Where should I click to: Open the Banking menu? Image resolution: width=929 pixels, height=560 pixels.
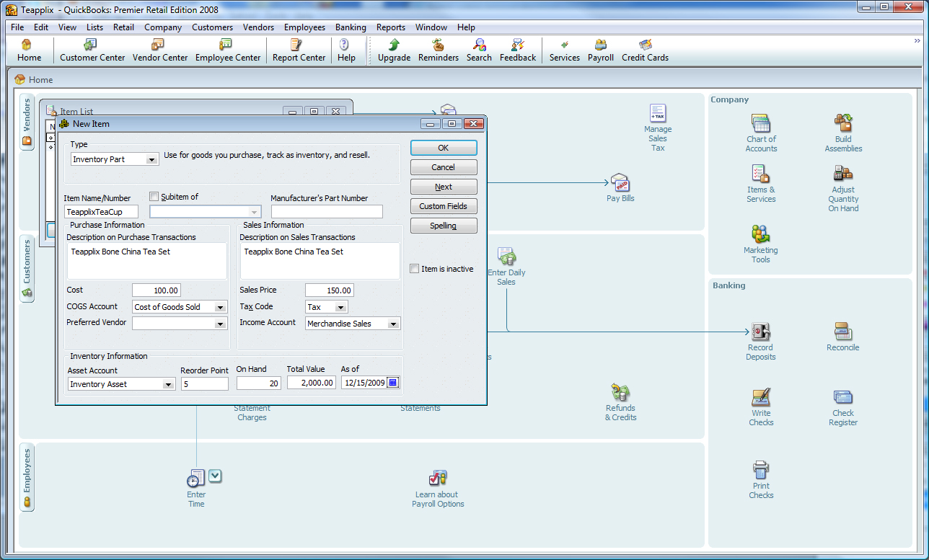351,27
